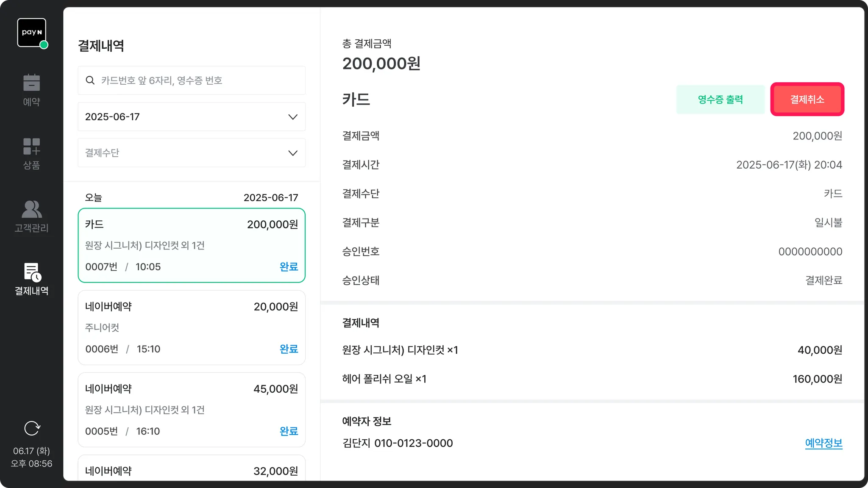868x488 pixels.
Task: Select the 네이버예약 45,000원 payment entry
Action: coord(191,410)
